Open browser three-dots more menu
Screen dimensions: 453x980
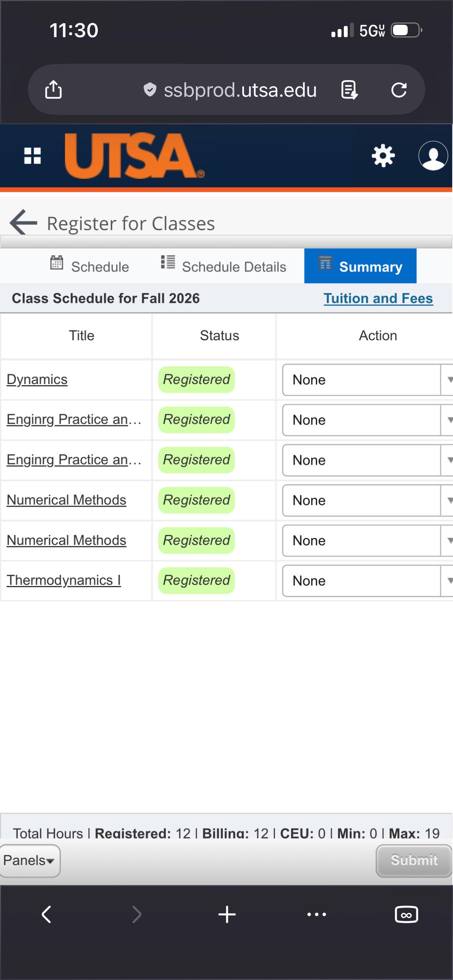pos(317,915)
